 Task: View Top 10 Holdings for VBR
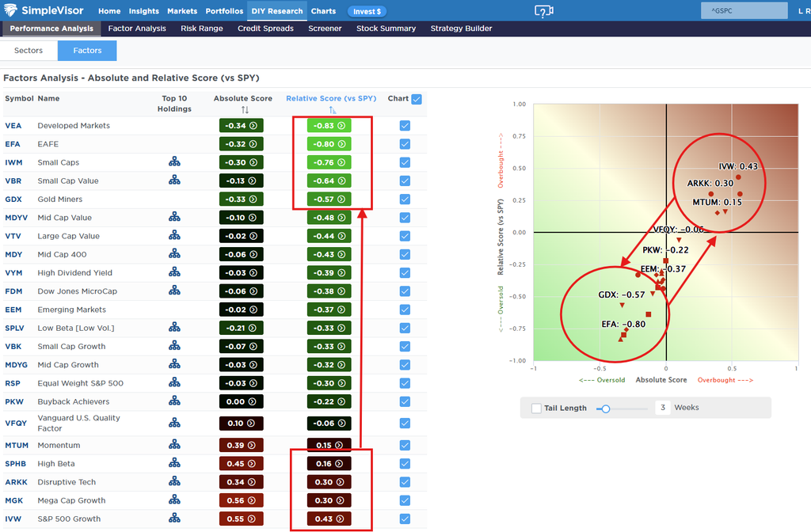[x=174, y=180]
